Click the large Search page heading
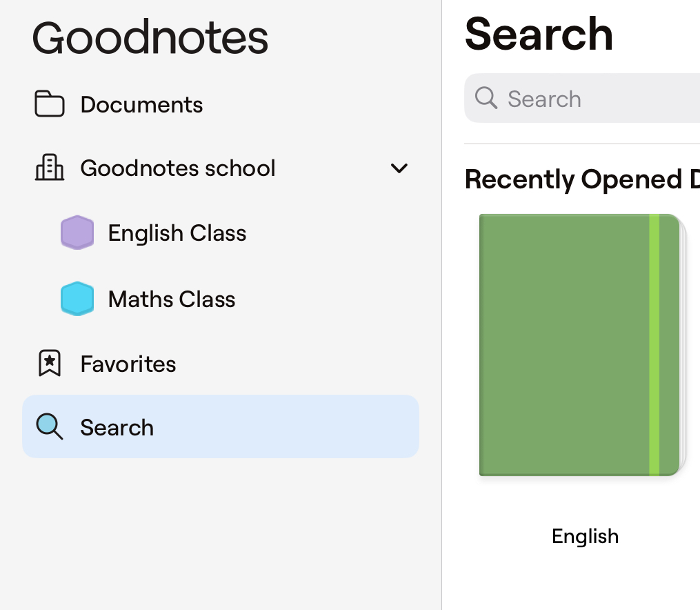Viewport: 700px width, 610px height. click(x=539, y=34)
